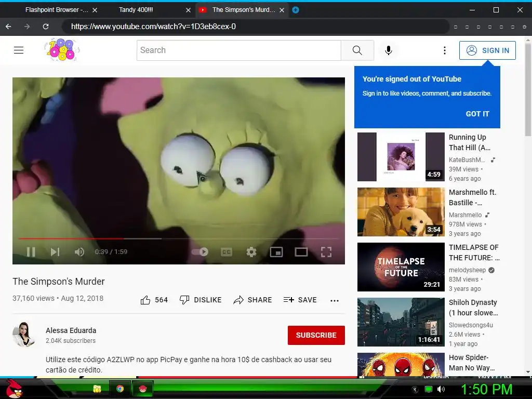Open the Shiloh Dynasty video title
This screenshot has width=532, height=399.
(x=473, y=308)
